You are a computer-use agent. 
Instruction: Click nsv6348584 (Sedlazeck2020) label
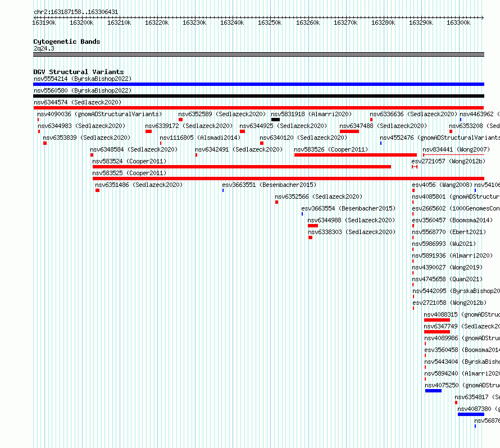point(134,149)
